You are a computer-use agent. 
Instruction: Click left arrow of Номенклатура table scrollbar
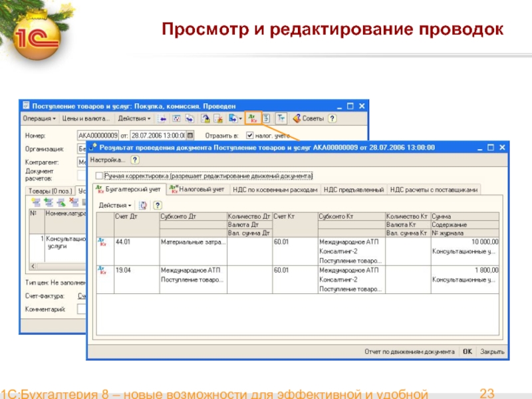(33, 267)
